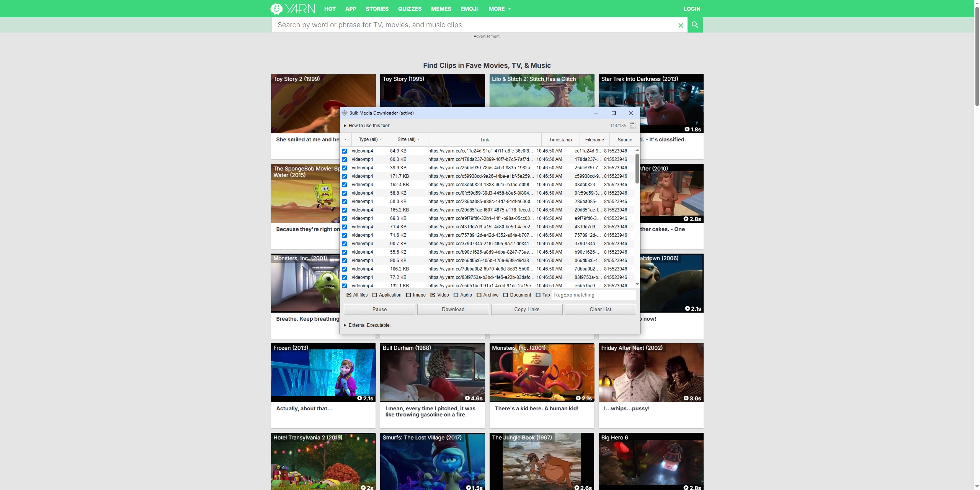The width and height of the screenshot is (980, 490).
Task: Enable the Archive filter checkbox
Action: 479,295
